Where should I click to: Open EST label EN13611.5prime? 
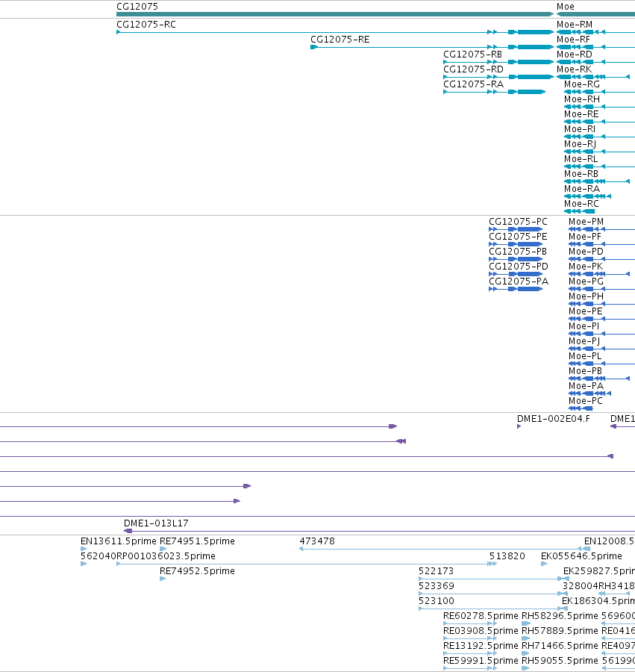tap(119, 541)
